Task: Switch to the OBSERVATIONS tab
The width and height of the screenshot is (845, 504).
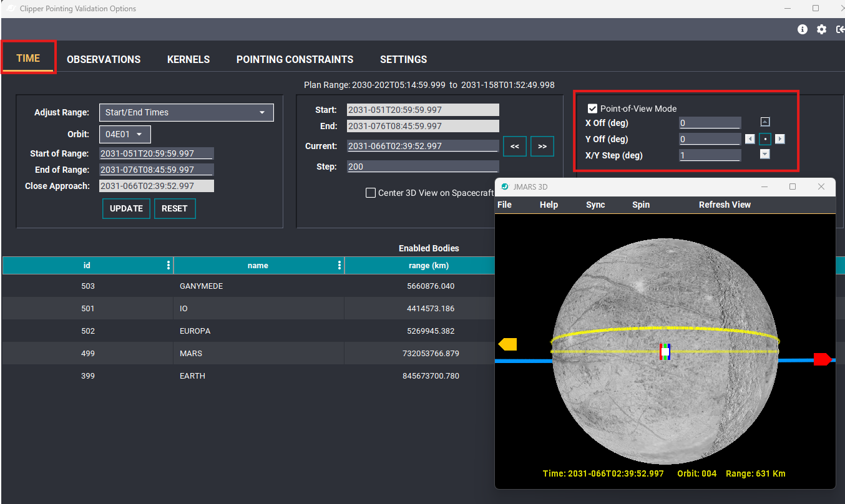Action: [x=104, y=59]
